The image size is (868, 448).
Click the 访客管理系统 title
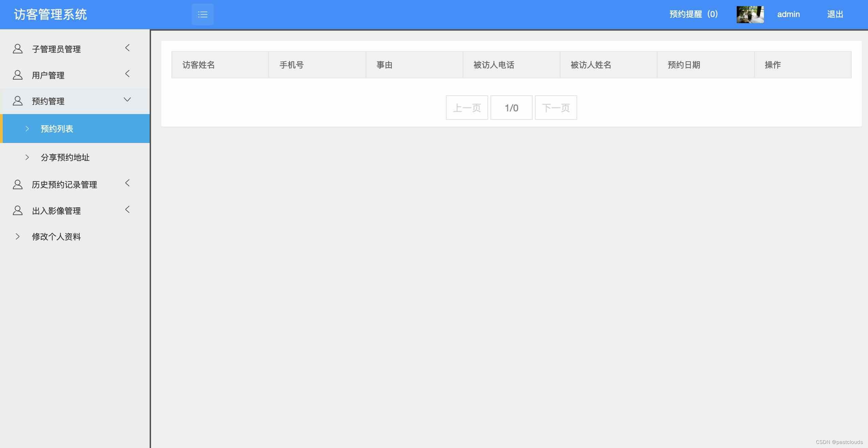pos(50,14)
